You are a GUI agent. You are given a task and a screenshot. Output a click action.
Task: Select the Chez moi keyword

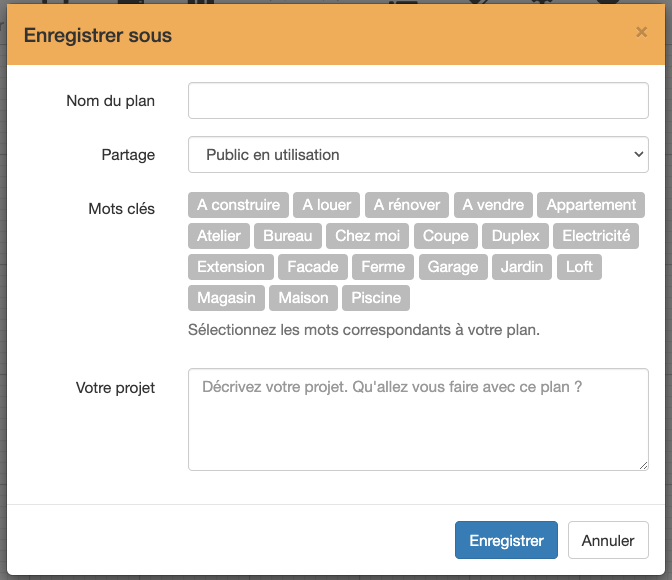click(367, 236)
